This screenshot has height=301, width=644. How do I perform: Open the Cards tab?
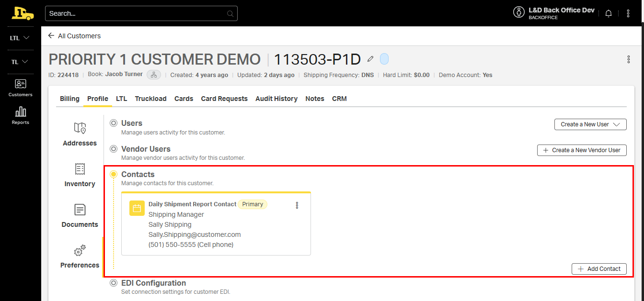[184, 99]
